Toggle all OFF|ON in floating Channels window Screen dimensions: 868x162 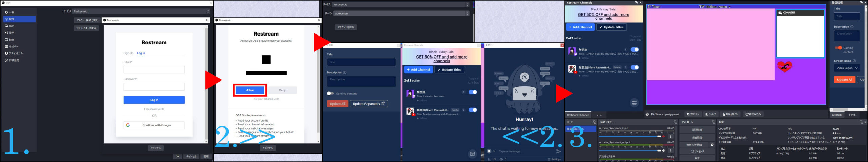point(474,83)
